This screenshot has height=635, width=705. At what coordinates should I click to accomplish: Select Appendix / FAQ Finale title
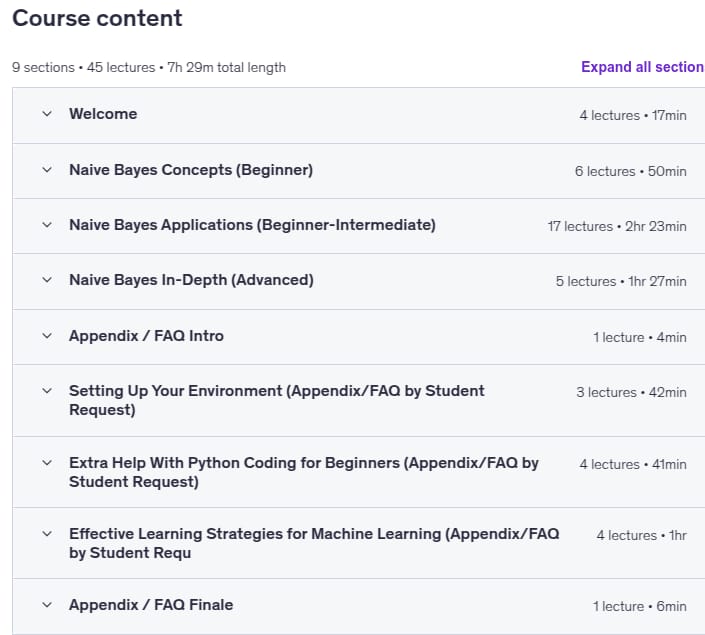coord(151,605)
